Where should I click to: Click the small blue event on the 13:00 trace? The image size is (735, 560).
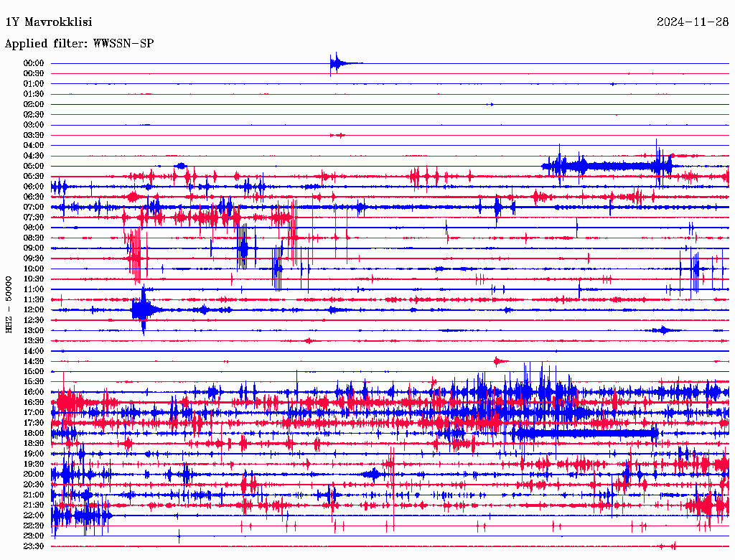[x=663, y=330]
